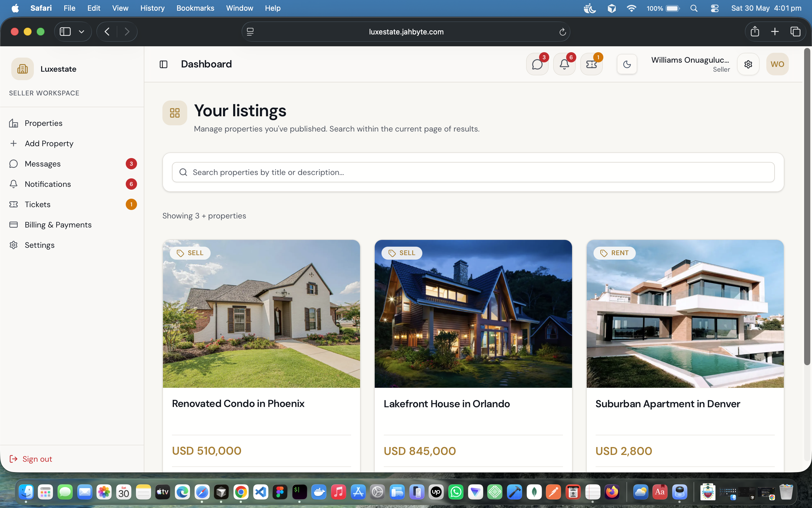Open Messages in the sidebar

[72, 164]
